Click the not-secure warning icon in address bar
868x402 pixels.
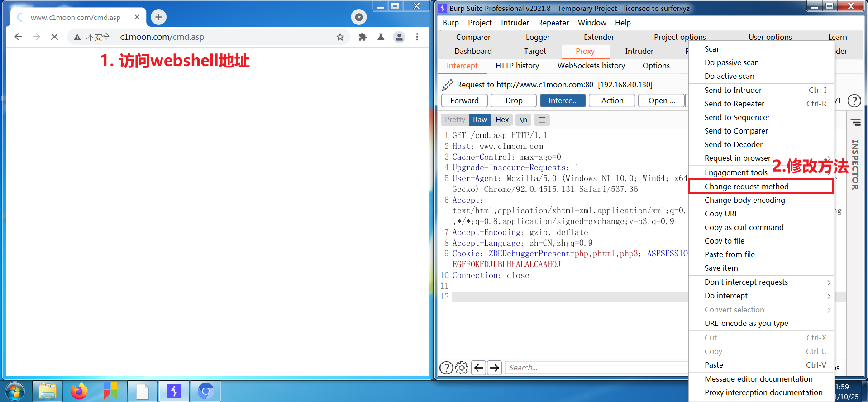[x=77, y=37]
